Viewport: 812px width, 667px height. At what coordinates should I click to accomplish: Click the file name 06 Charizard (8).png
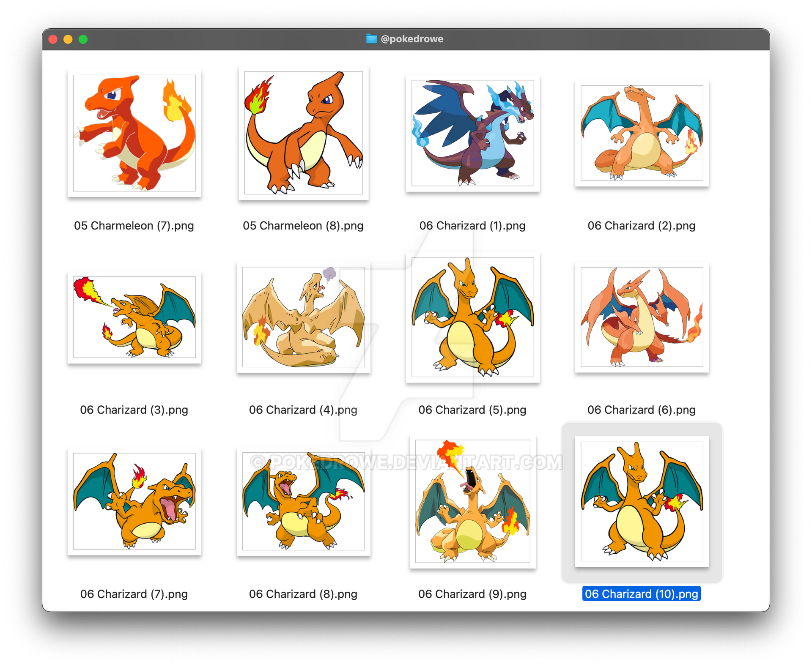tap(303, 594)
